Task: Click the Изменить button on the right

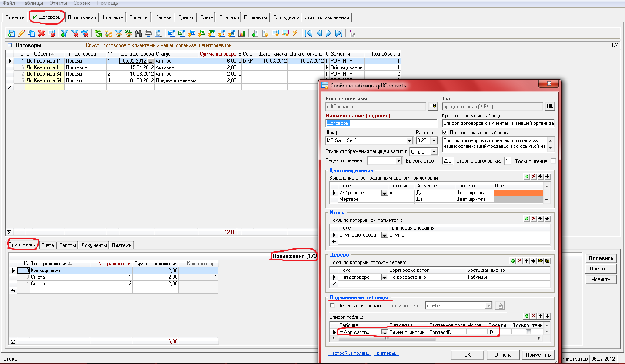Action: click(x=601, y=269)
